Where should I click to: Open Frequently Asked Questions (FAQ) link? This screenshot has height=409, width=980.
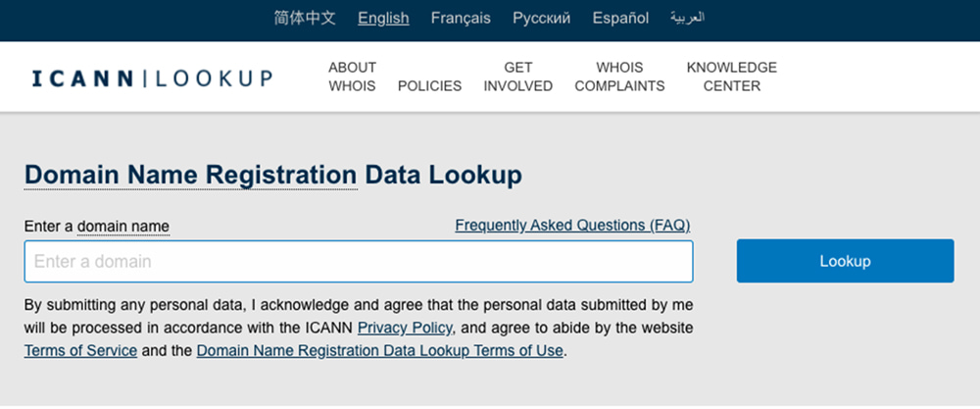[572, 226]
